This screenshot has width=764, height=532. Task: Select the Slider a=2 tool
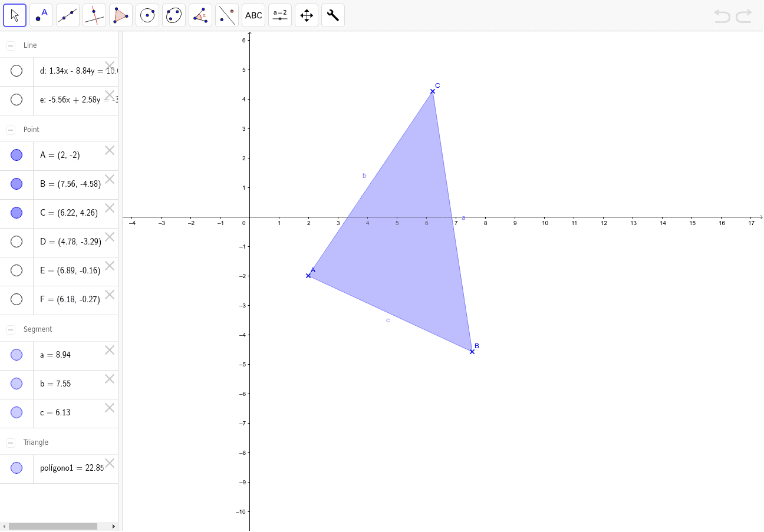click(280, 15)
